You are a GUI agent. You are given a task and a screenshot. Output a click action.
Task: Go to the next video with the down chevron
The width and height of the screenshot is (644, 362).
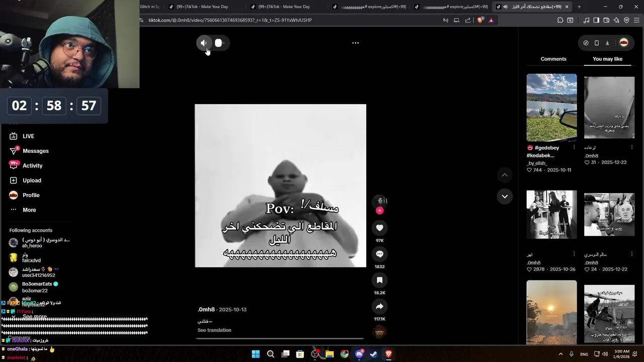[x=505, y=196]
